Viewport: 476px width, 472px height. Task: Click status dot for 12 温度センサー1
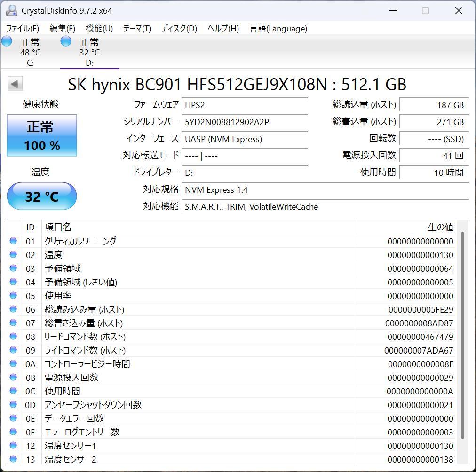[13, 445]
